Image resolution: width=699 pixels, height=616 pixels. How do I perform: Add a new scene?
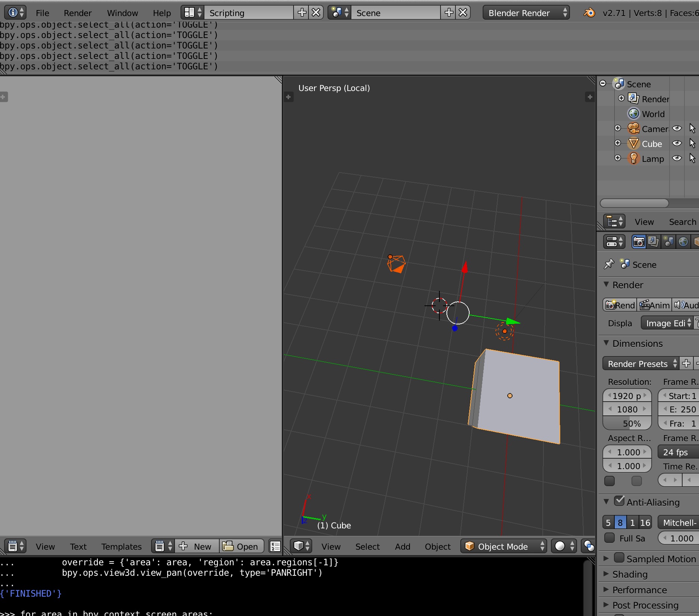449,13
